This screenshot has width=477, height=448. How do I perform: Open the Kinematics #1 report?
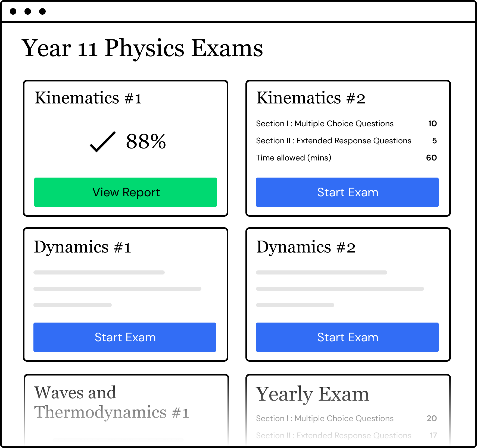[126, 192]
